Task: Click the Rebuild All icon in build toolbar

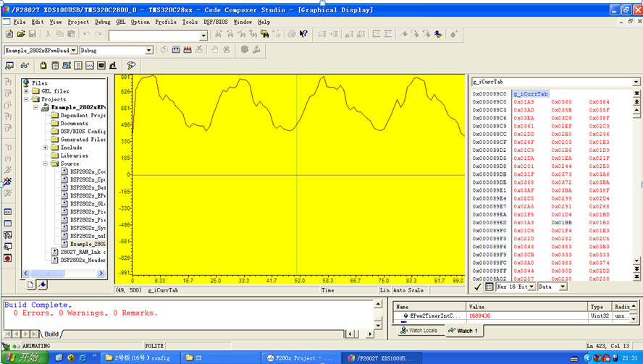Action: 188,50
